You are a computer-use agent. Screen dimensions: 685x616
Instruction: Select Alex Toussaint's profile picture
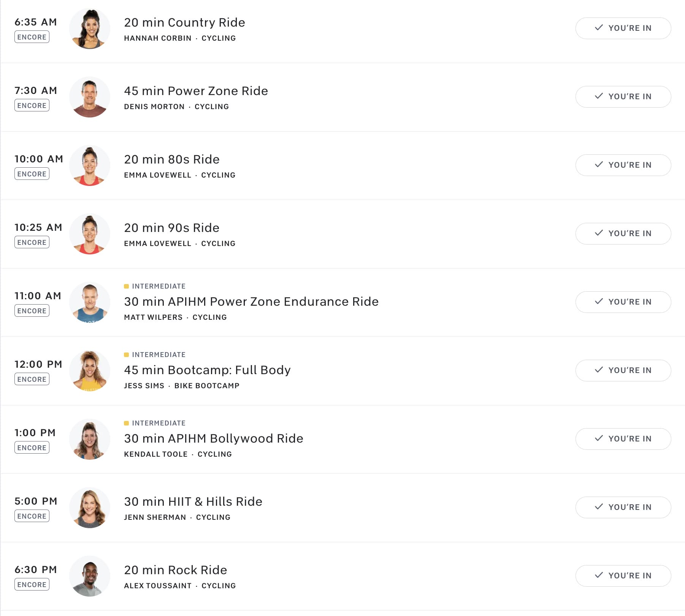coord(90,576)
